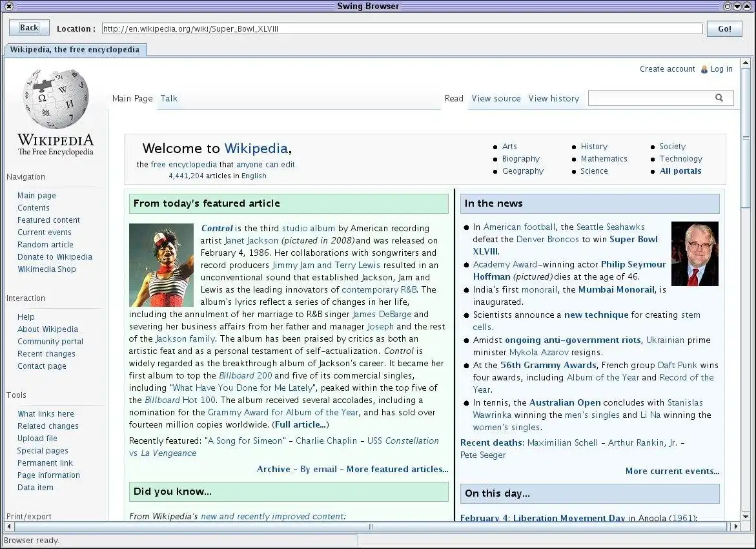Open the Arts portal link
Screen dimensions: 756x549
509,147
